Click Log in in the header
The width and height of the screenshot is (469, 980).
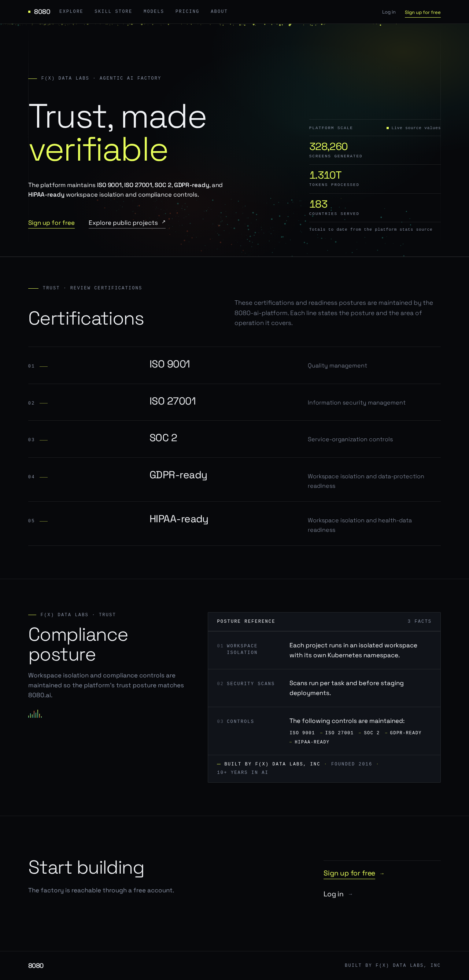click(388, 12)
